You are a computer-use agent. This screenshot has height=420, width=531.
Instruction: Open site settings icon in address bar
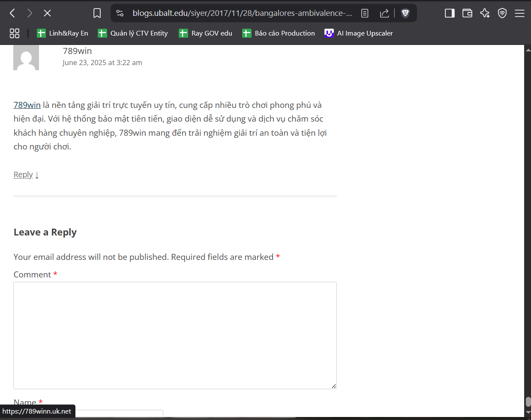pyautogui.click(x=120, y=13)
